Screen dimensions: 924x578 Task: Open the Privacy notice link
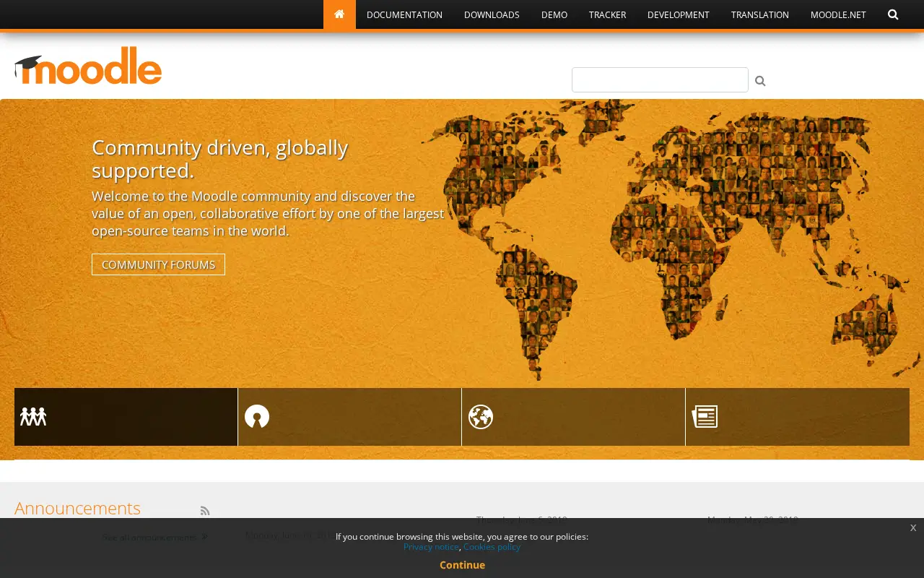click(x=431, y=547)
